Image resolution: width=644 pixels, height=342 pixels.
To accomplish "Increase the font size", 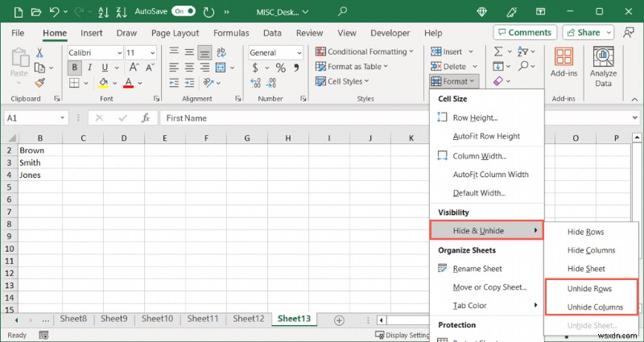I will coord(134,68).
